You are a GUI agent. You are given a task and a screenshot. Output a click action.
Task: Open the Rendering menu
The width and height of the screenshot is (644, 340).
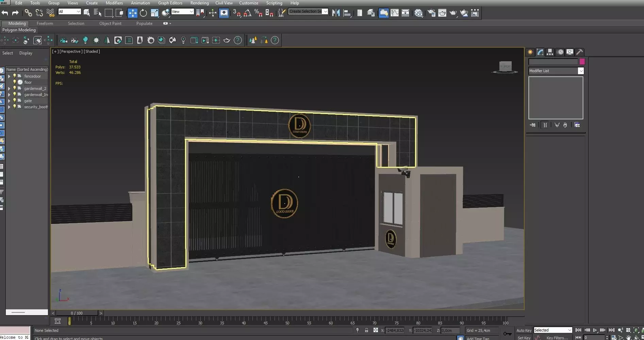point(199,3)
